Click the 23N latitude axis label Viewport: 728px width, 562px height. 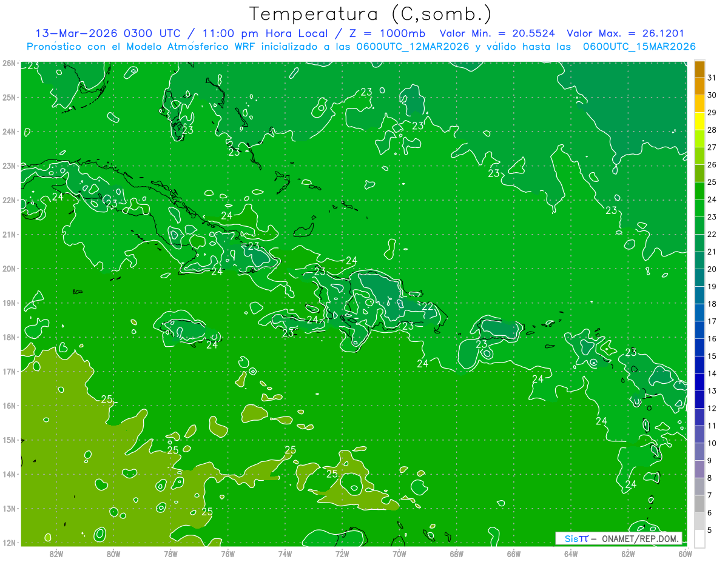click(8, 166)
